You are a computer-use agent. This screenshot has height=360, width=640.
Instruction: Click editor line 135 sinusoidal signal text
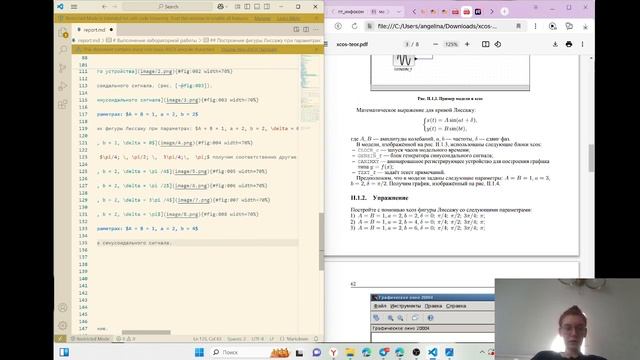pos(134,243)
